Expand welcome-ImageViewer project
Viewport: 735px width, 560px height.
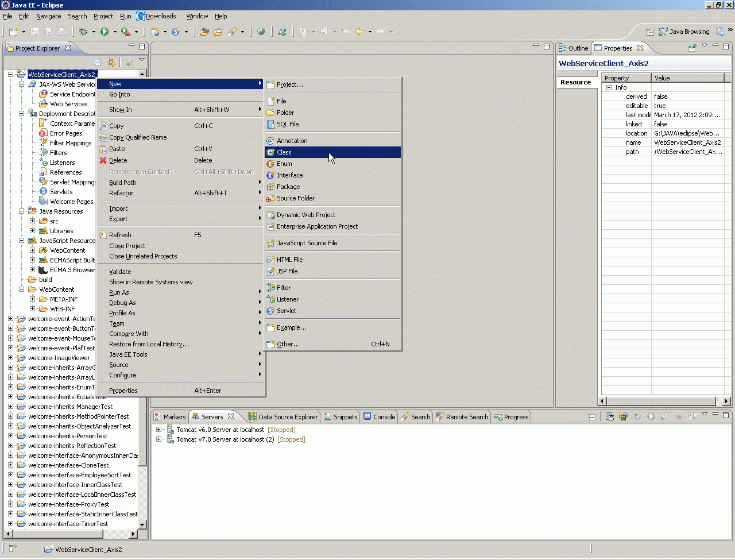tap(10, 358)
